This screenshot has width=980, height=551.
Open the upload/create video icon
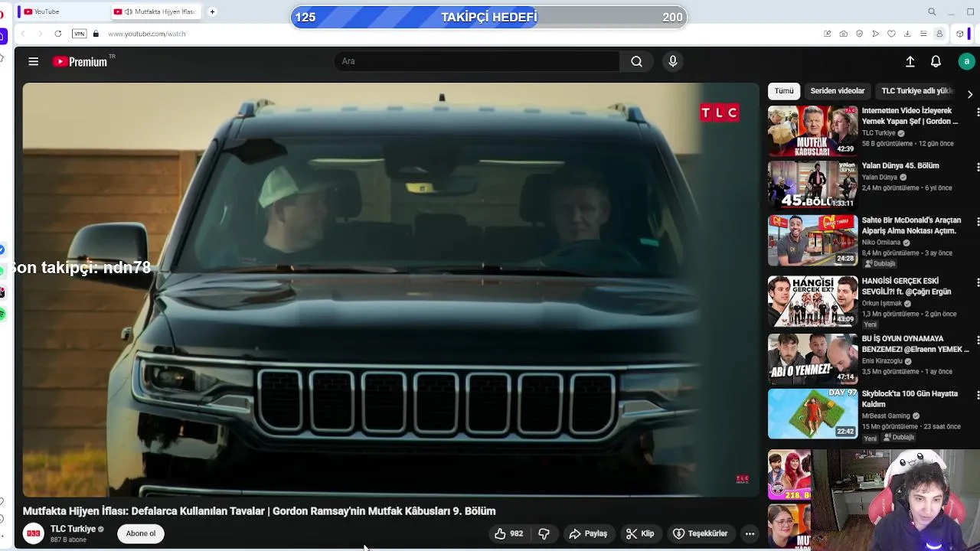tap(910, 62)
